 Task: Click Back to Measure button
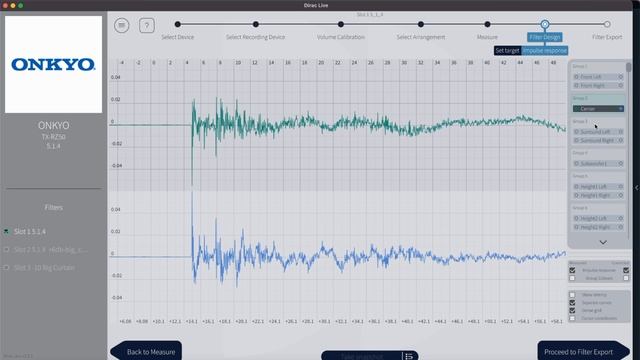click(146, 351)
